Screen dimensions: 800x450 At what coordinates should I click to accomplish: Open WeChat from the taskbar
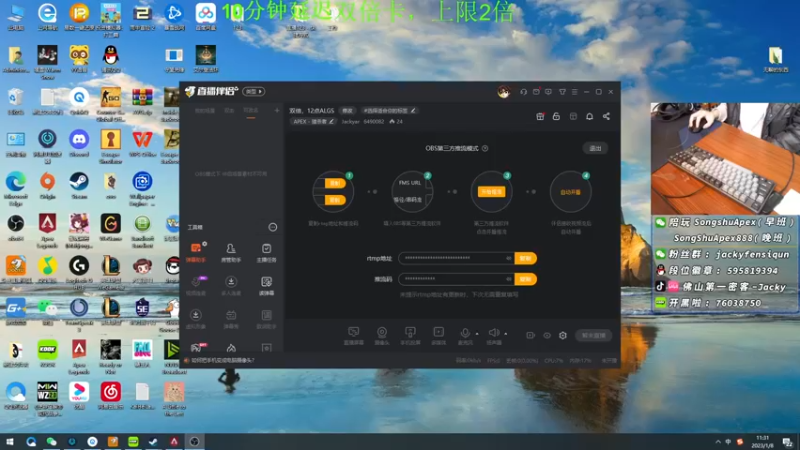pos(51,441)
